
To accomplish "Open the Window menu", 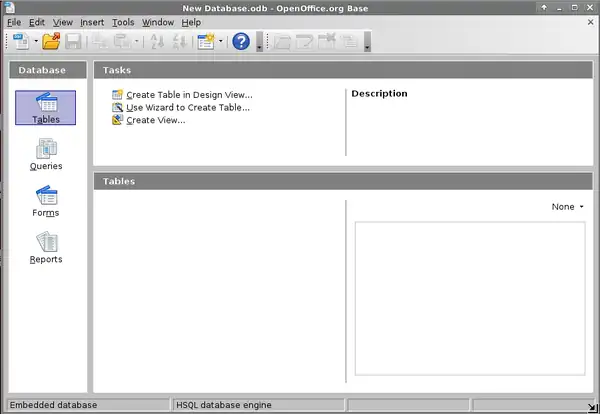I will [157, 22].
